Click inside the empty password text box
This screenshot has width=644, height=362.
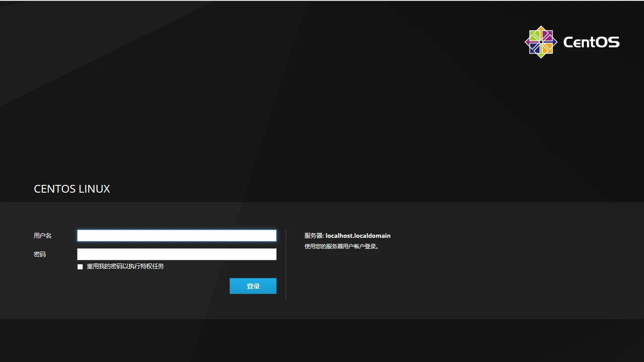[x=177, y=254]
